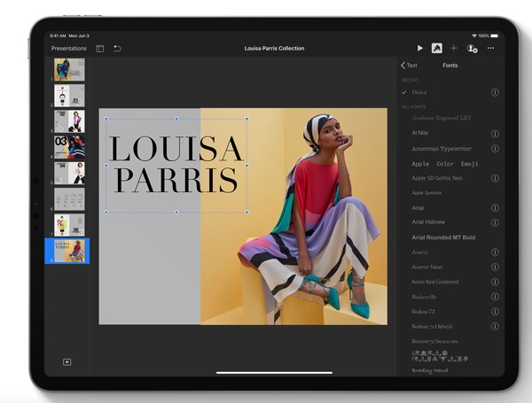This screenshot has width=532, height=403.
Task: Click the LOUISA PARRIS title text
Action: (x=176, y=165)
